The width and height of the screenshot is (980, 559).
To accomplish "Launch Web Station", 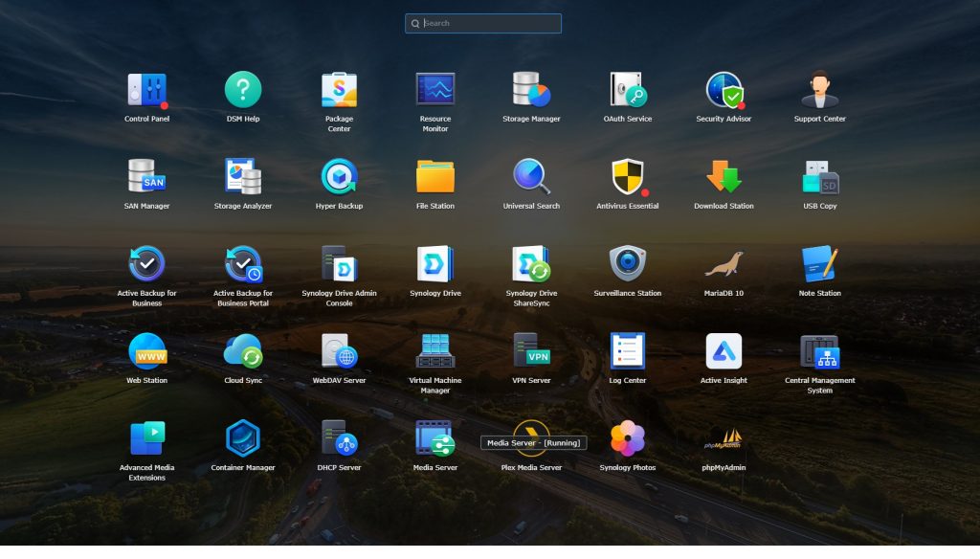I will click(x=146, y=350).
